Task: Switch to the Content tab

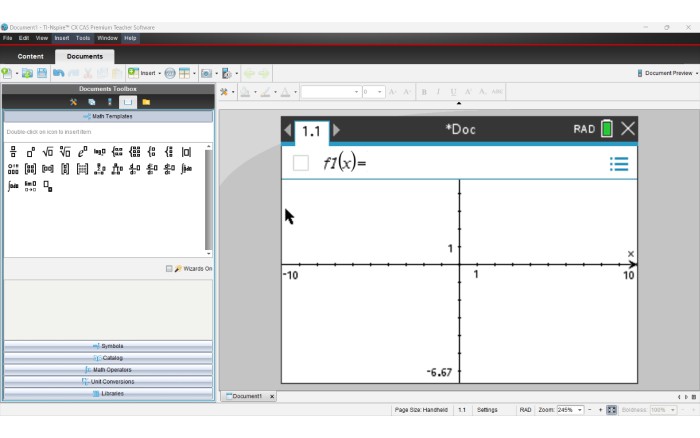Action: tap(30, 56)
